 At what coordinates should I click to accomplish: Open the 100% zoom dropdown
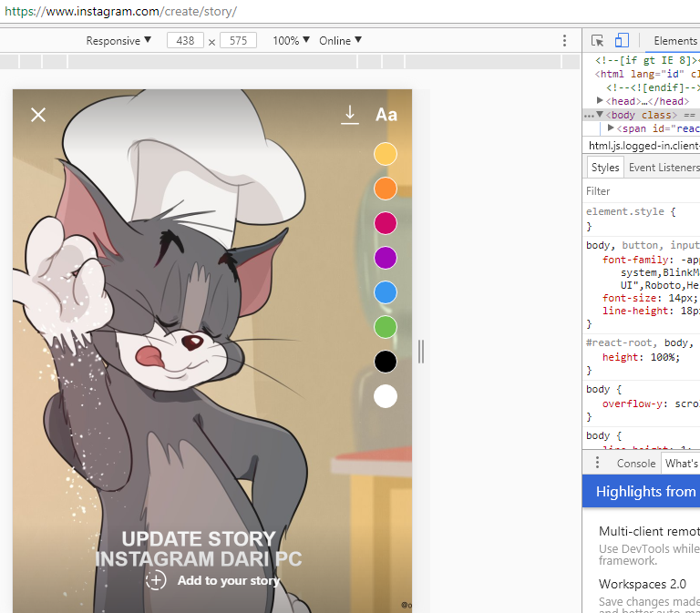pos(291,41)
